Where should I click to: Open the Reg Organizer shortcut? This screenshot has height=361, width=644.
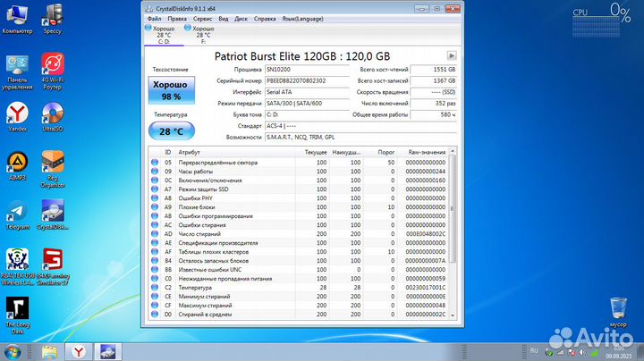pos(53,165)
